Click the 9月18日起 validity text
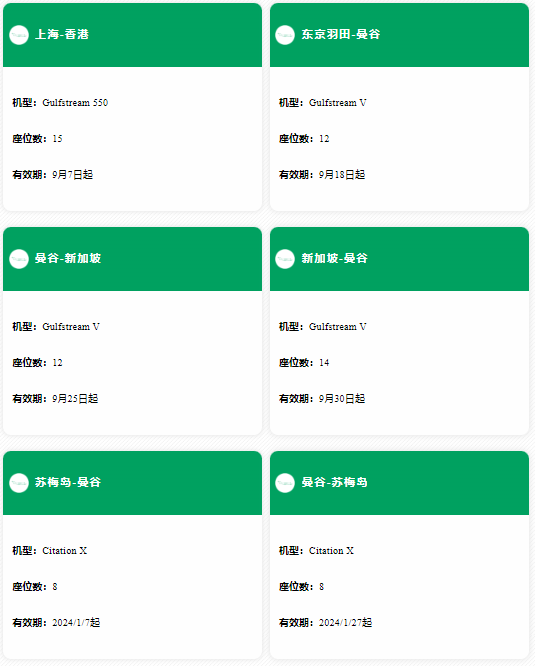Image resolution: width=535 pixels, height=666 pixels. click(x=342, y=175)
